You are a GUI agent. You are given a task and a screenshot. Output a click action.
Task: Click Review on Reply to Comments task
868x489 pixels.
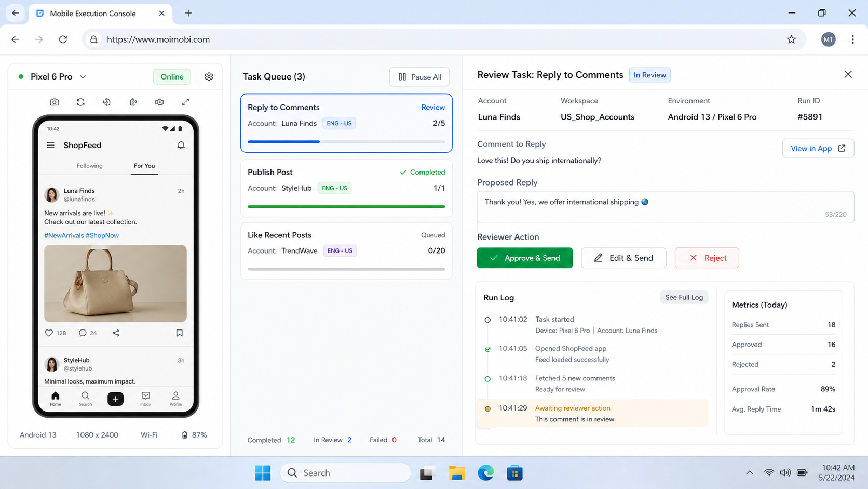click(x=433, y=108)
